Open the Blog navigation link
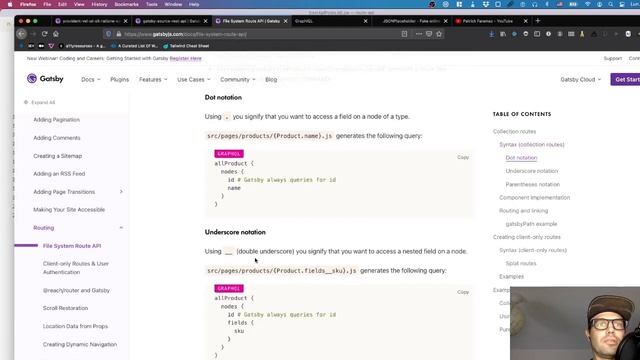Screen dimensions: 640x360 271,79
